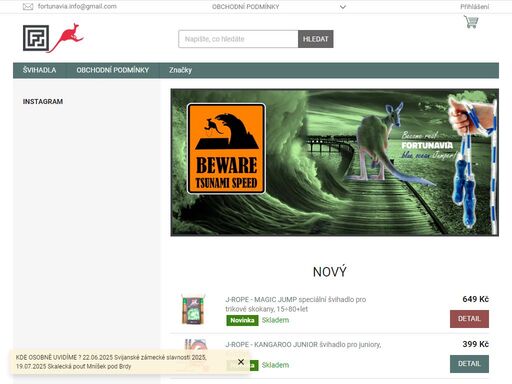Screen dimensions: 512x384
Task: Open DETAIL for Magic Jump rope
Action: click(469, 319)
